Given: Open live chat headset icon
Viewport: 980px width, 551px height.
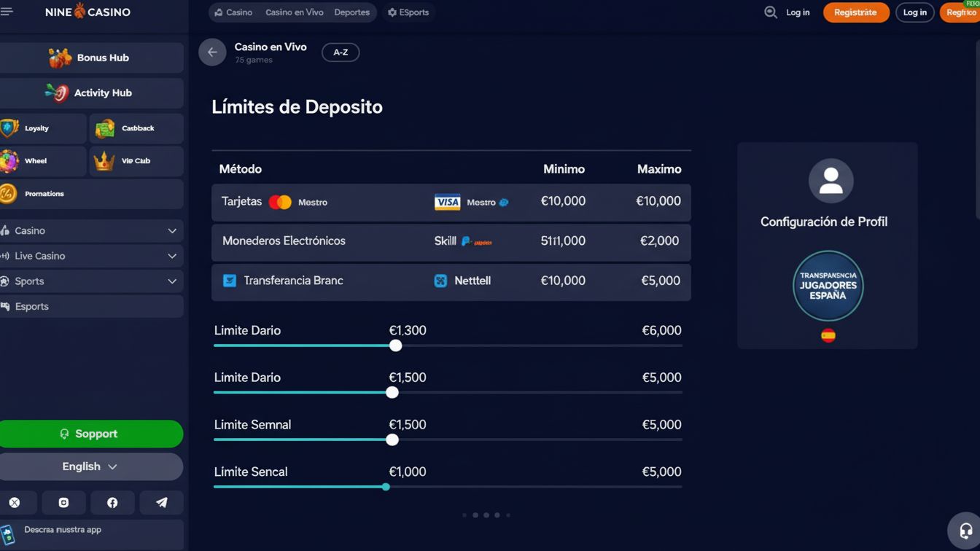Looking at the screenshot, I should pyautogui.click(x=965, y=531).
